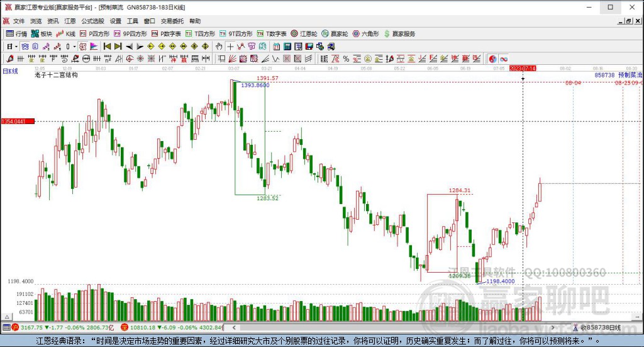This screenshot has width=644, height=347.
Task: Select the 2023-07-14 date marker
Action: coord(522,67)
